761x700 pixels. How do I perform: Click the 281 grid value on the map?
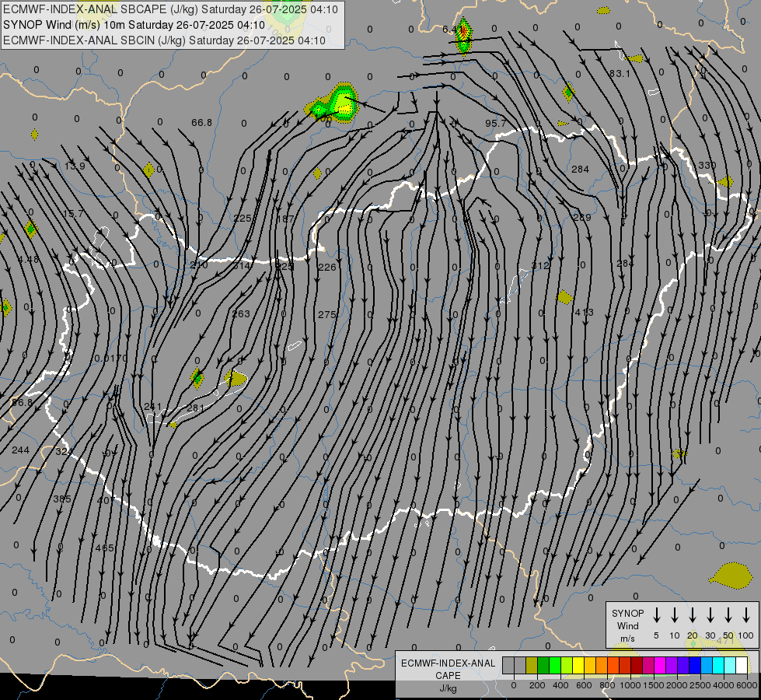click(196, 408)
